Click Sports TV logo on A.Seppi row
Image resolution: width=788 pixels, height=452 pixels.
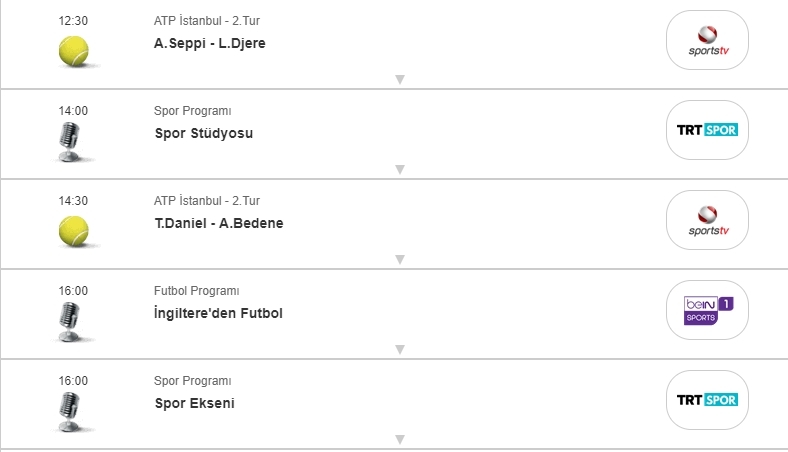pos(707,40)
